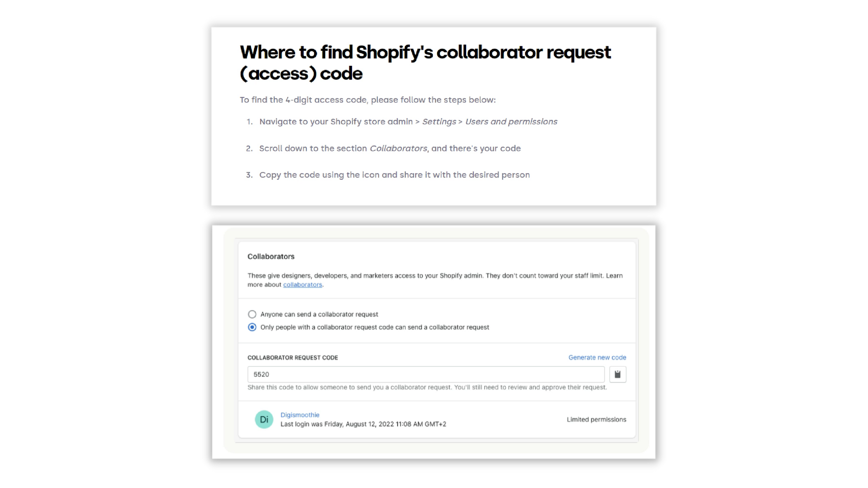
Task: Click the Digismoothie "Di" avatar icon
Action: pyautogui.click(x=264, y=419)
